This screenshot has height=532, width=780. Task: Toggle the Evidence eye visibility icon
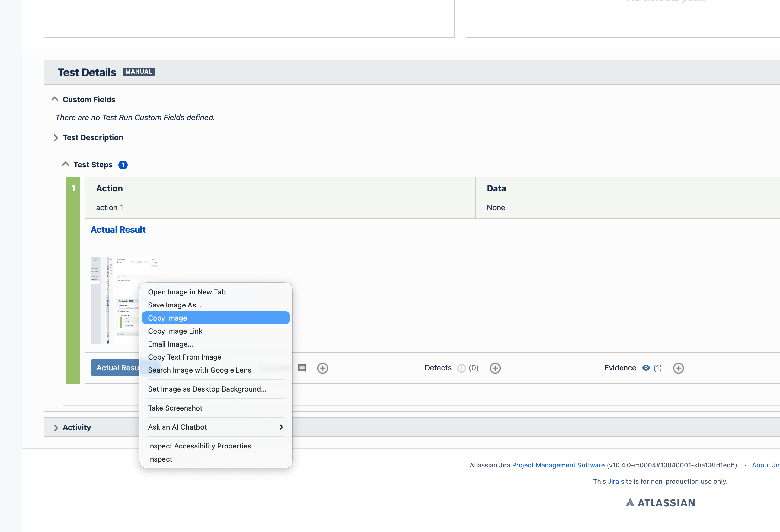[x=646, y=368]
